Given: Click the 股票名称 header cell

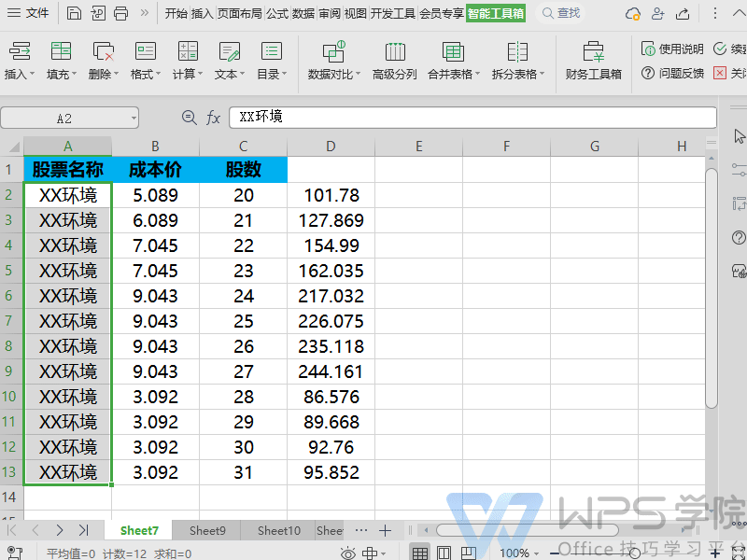Looking at the screenshot, I should [67, 170].
